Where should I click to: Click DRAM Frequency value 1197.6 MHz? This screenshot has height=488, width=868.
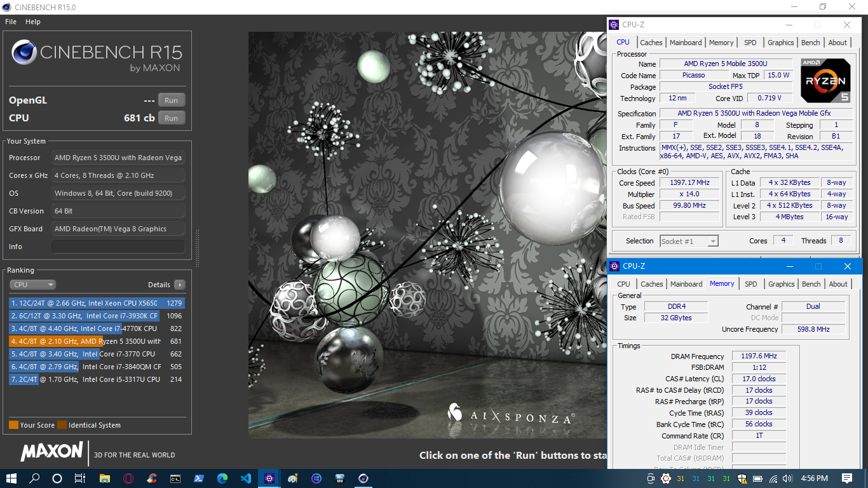(759, 356)
